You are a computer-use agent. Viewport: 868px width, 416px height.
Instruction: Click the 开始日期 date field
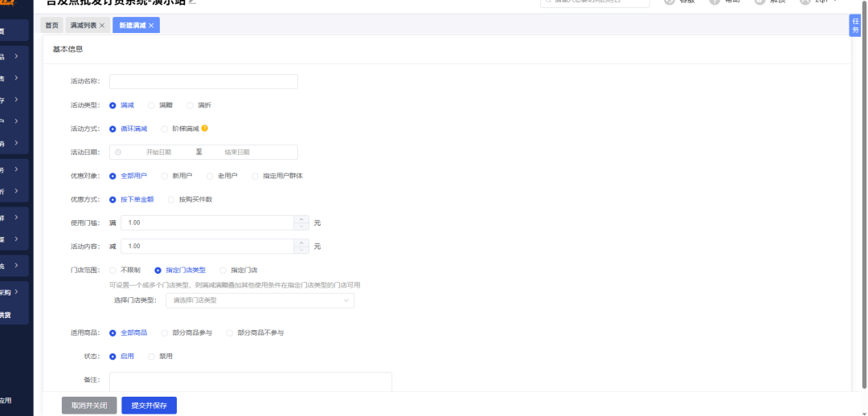159,152
